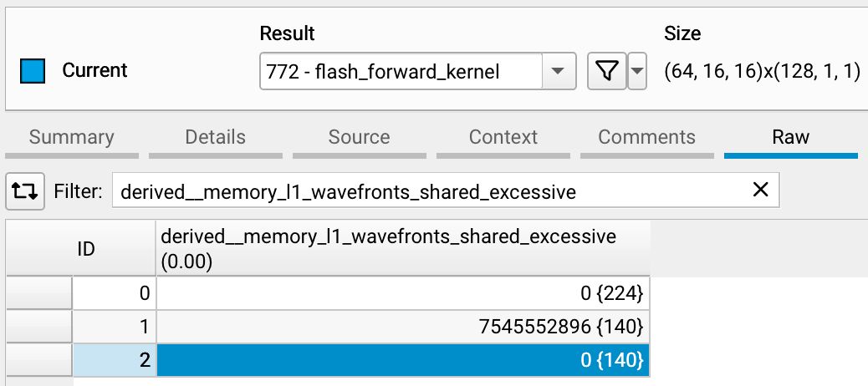Clear the filter text with X icon
Viewport: 868px width, 386px height.
[760, 190]
